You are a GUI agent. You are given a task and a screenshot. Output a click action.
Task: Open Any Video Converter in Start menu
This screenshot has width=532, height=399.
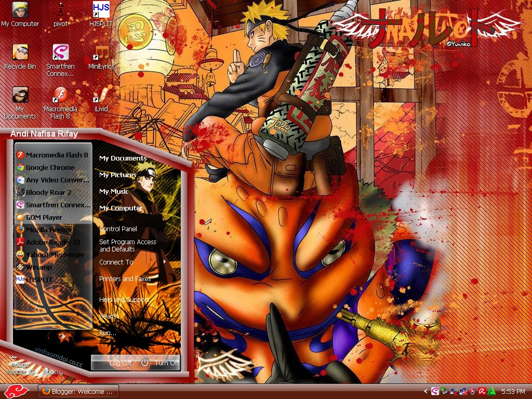click(x=53, y=180)
